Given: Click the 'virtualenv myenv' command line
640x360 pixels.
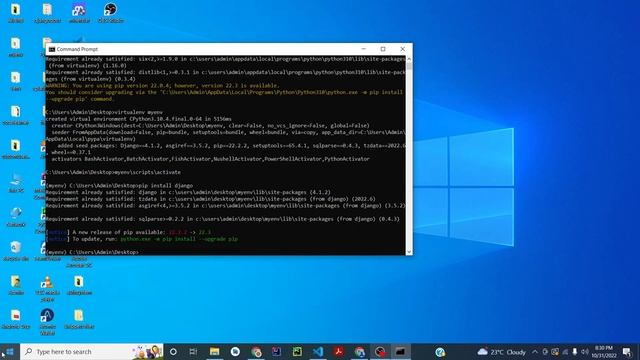Looking at the screenshot, I should (x=104, y=112).
